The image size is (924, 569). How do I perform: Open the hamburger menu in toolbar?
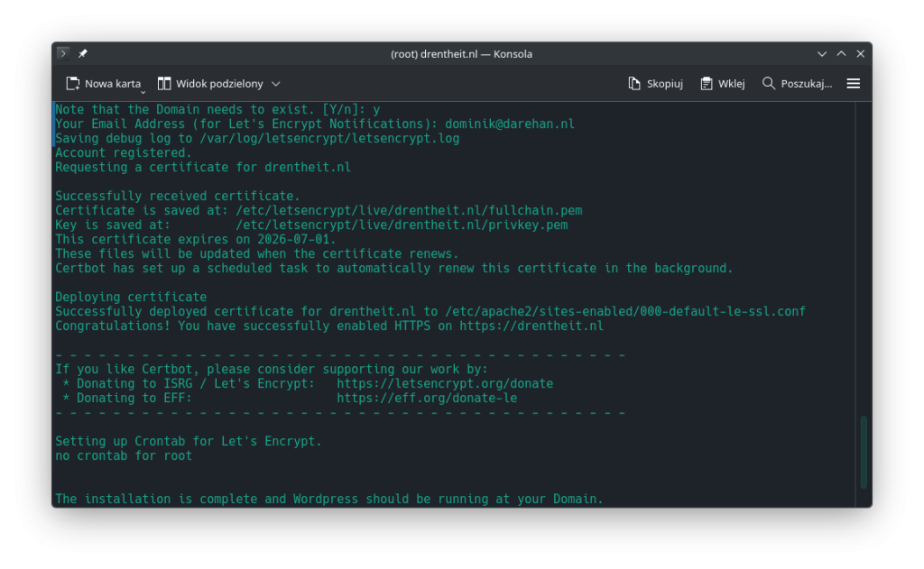click(x=853, y=84)
